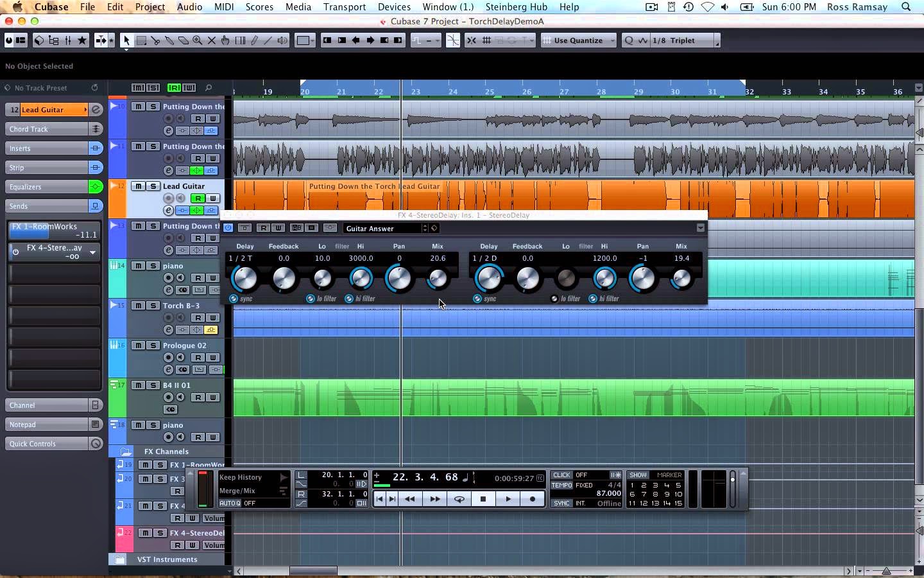Viewport: 924px width, 578px height.
Task: Toggle left delay sync button
Action: coord(234,299)
